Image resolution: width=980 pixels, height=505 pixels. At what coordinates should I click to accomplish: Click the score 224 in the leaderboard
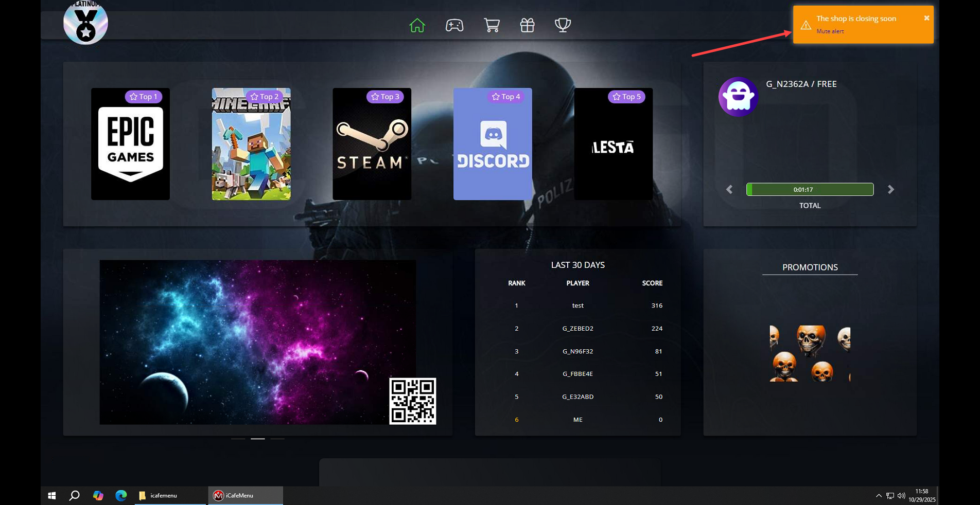coord(657,329)
